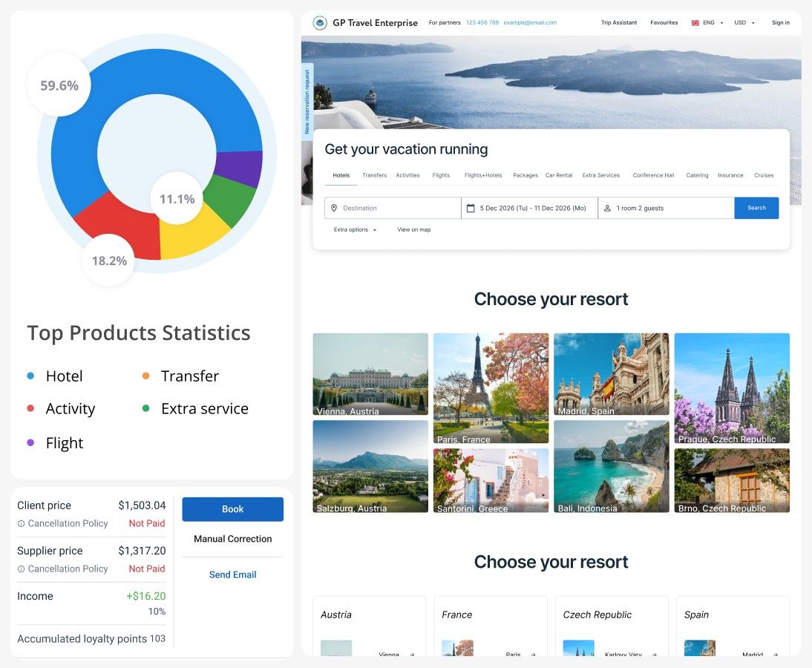Click the Cancellation Policy under Client price
The width and height of the screenshot is (812, 668).
point(68,523)
